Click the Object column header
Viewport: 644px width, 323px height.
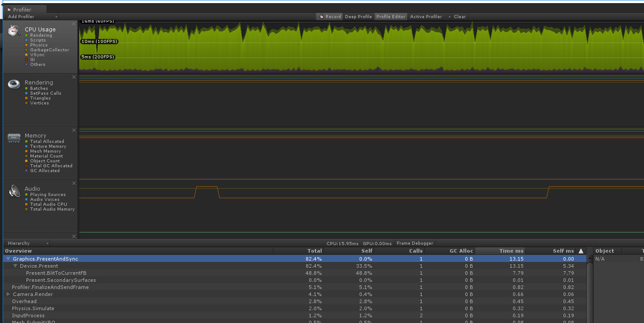[607, 251]
